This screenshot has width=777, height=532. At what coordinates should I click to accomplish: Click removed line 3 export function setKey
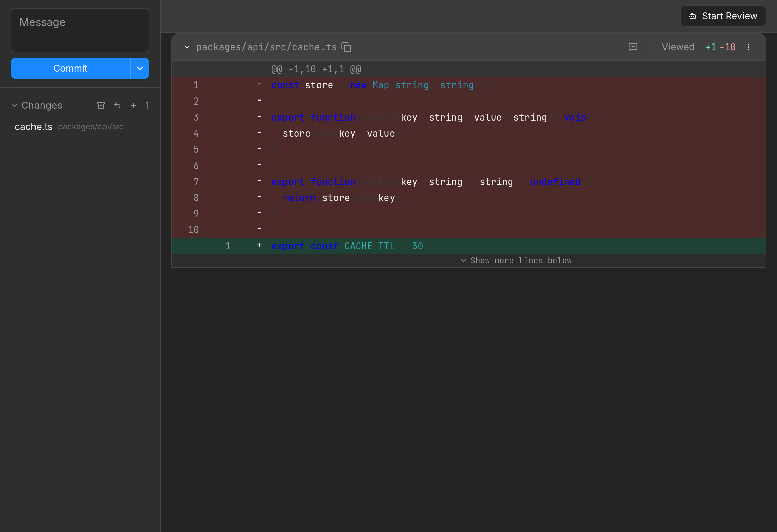469,117
